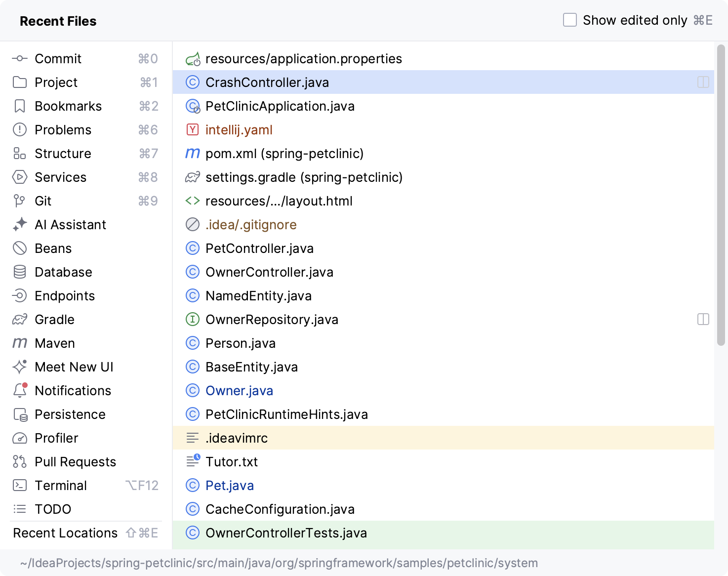This screenshot has height=576, width=728.
Task: Click the Pull Requests icon
Action: (x=19, y=462)
